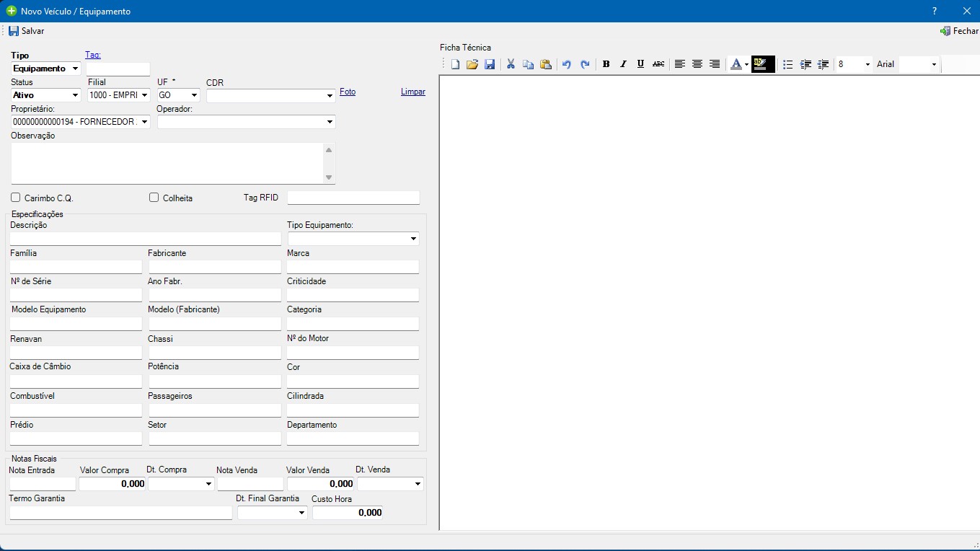Enable the Carimbo C.Q. checkbox

tap(16, 198)
